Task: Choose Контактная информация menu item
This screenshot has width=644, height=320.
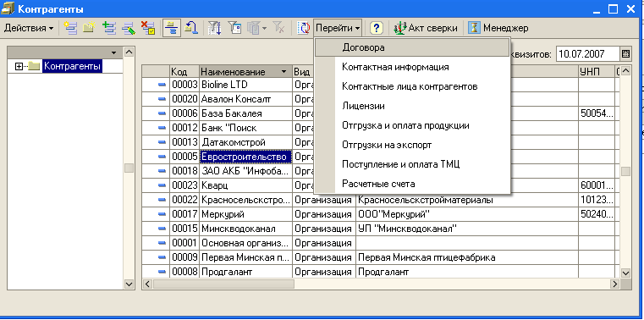Action: (x=412, y=67)
